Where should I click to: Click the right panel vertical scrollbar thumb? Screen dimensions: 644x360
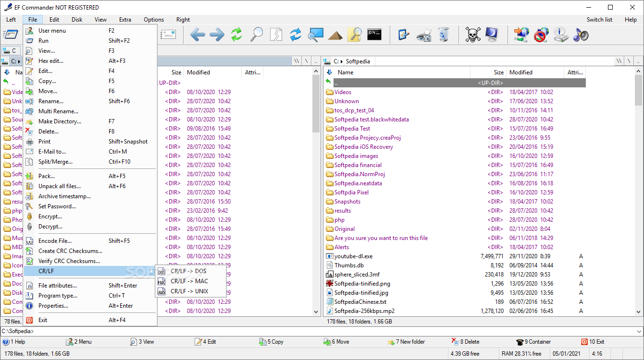point(638,90)
